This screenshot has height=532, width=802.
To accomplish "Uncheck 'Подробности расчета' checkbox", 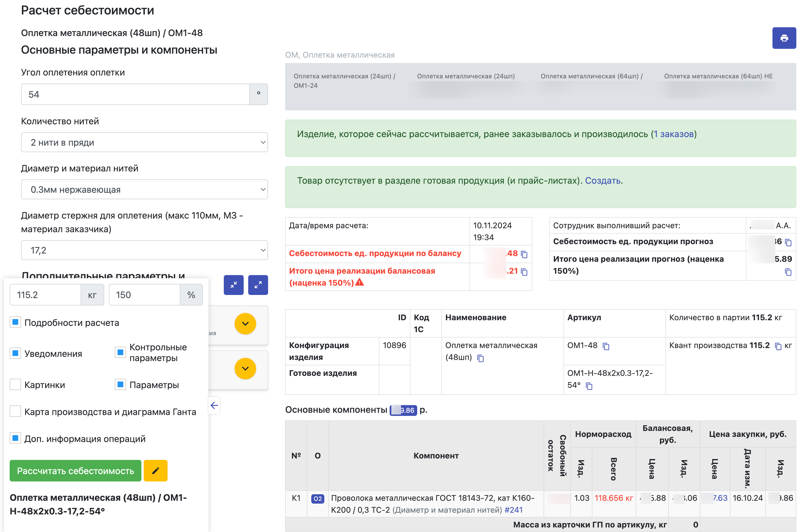I will pyautogui.click(x=15, y=322).
